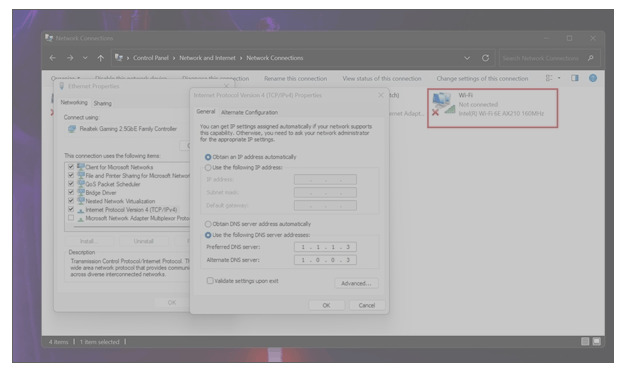Toggle the preview pane icon
Image resolution: width=623 pixels, height=369 pixels.
click(x=575, y=78)
